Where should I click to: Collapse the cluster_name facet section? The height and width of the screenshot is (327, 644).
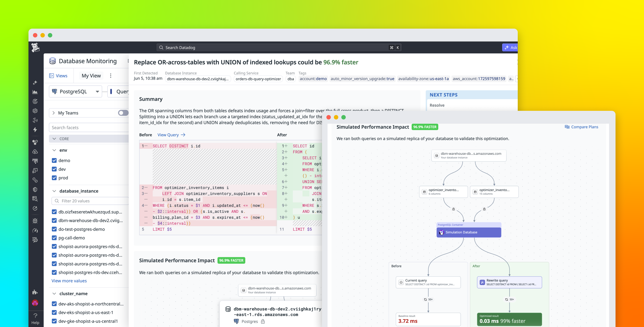point(54,294)
